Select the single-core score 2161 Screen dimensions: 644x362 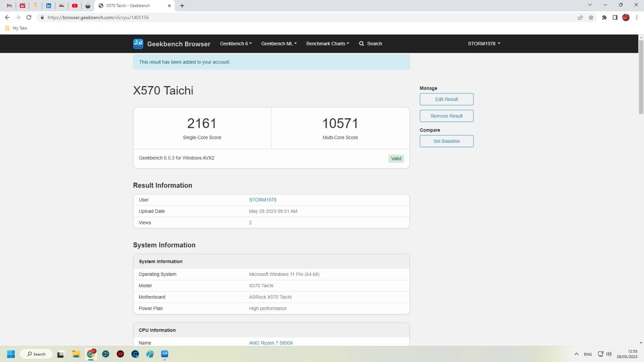pyautogui.click(x=202, y=123)
